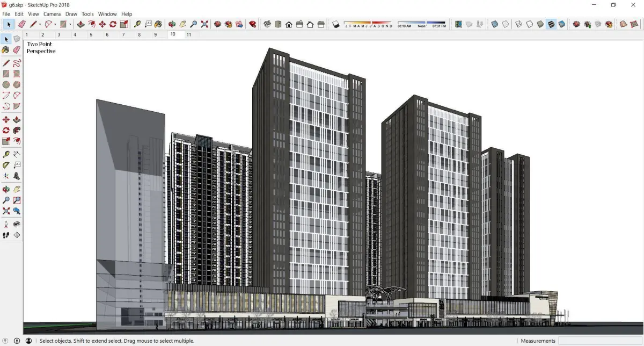Click the geolocation status icon in status bar
Image resolution: width=644 pixels, height=346 pixels.
click(x=6, y=341)
